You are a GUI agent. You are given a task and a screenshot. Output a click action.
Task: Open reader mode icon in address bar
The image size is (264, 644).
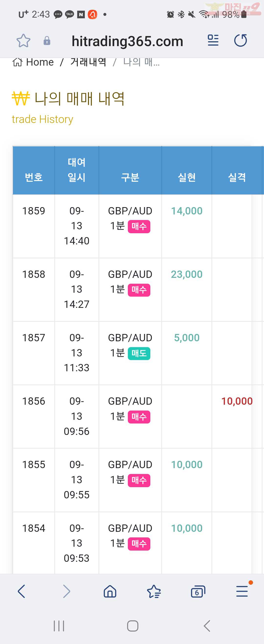213,40
